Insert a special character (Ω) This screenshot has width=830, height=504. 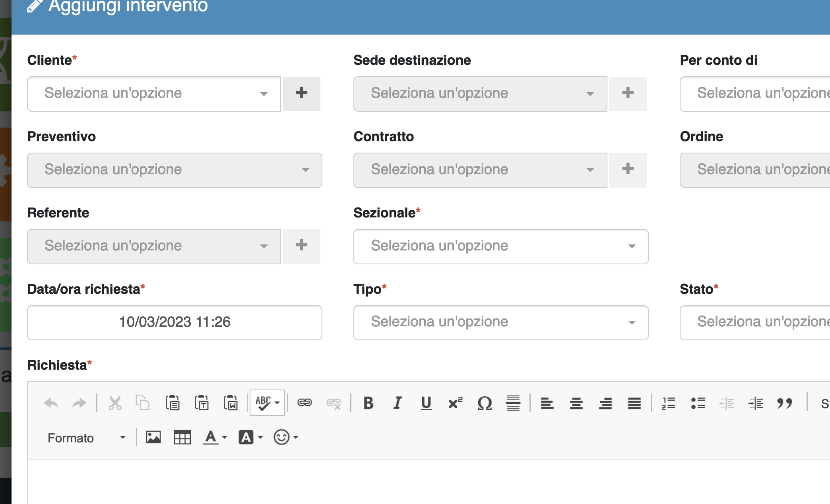coord(485,403)
